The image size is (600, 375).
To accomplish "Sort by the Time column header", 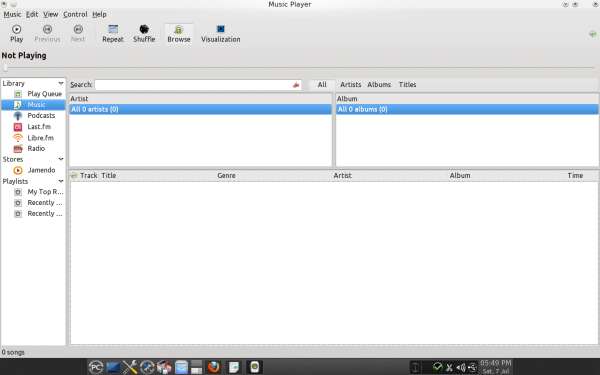I will click(x=576, y=176).
